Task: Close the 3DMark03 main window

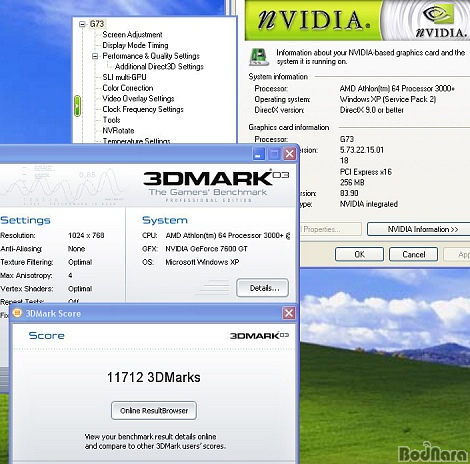Action: [290, 154]
